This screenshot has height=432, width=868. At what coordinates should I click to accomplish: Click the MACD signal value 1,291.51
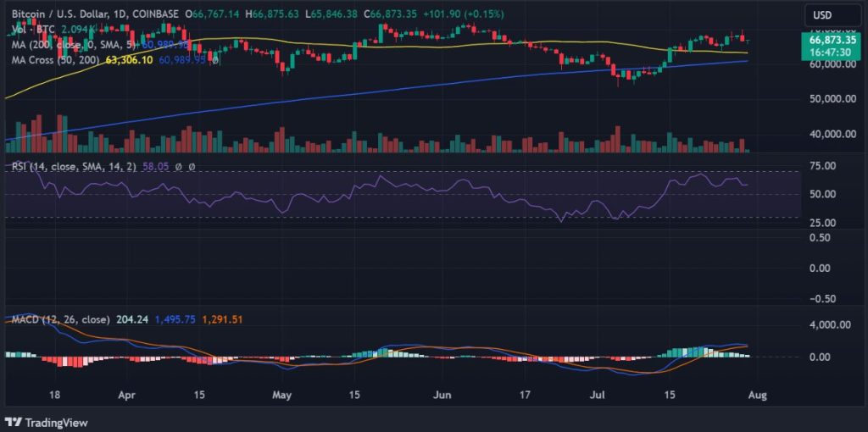222,319
